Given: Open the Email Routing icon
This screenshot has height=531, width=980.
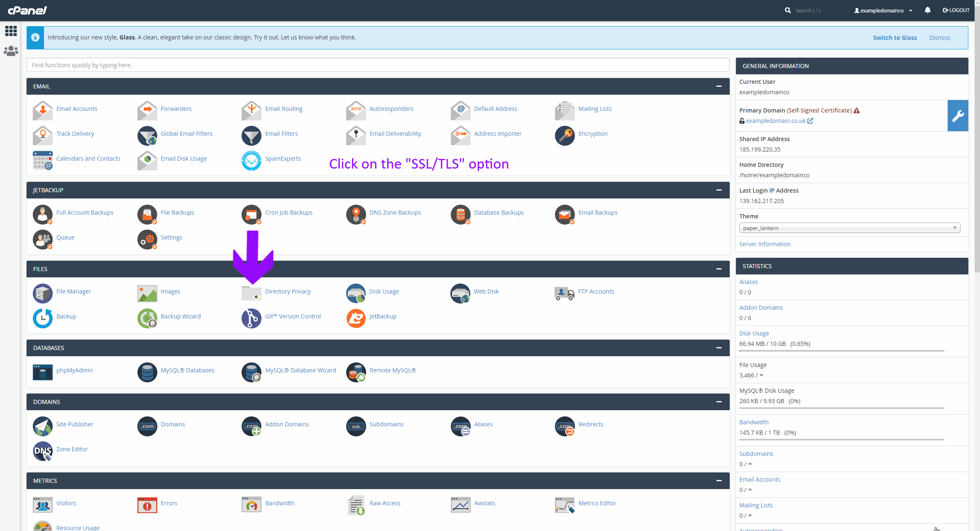Looking at the screenshot, I should (x=252, y=110).
